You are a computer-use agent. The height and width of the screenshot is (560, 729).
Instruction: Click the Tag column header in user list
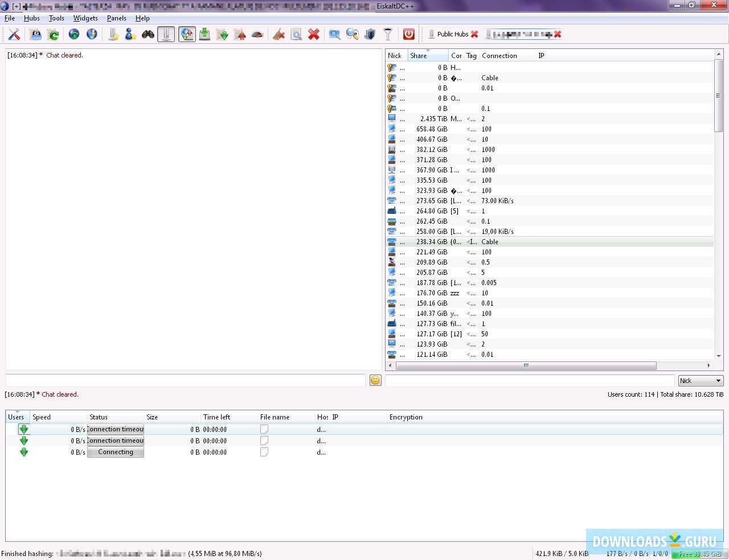[x=472, y=56]
